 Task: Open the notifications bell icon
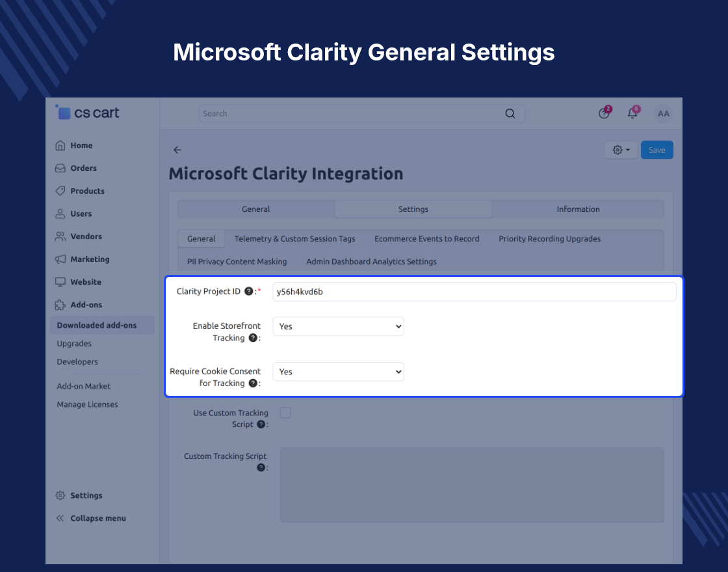[x=632, y=113]
